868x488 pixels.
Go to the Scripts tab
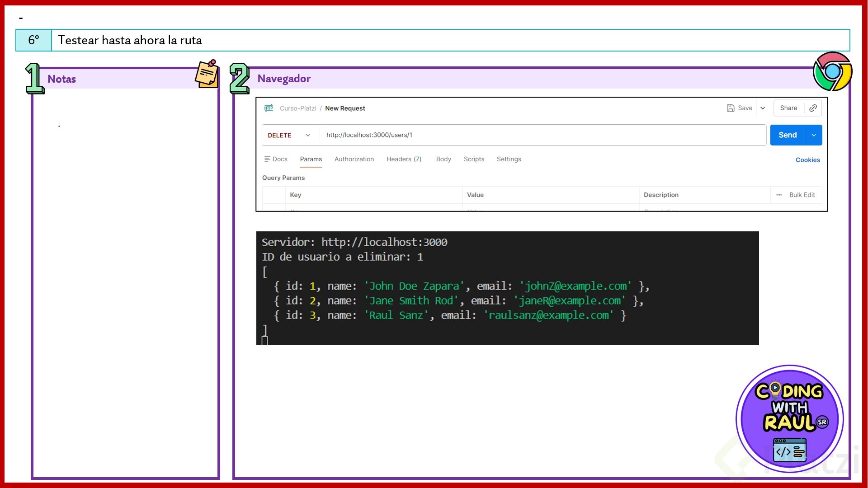pyautogui.click(x=474, y=159)
